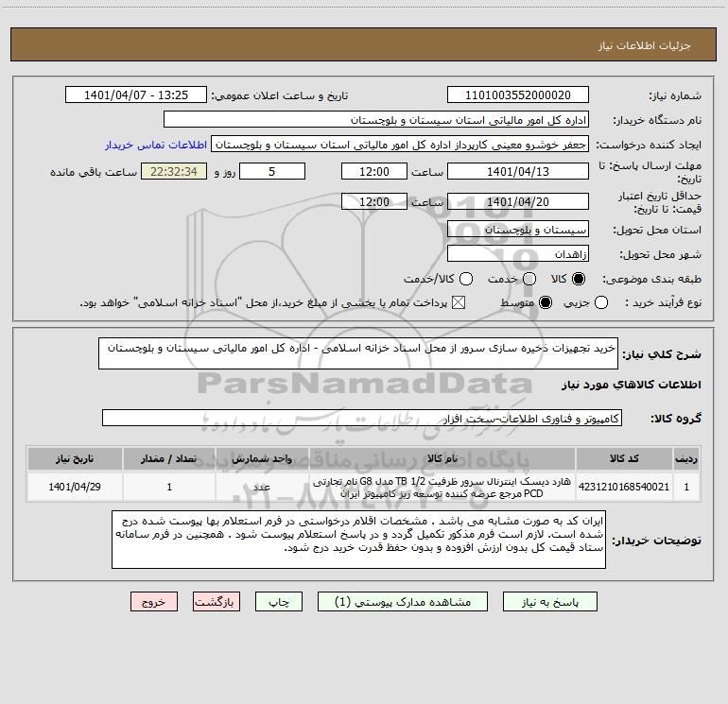Select the خدمت radio button
Image resolution: width=728 pixels, height=704 pixels.
click(x=529, y=279)
